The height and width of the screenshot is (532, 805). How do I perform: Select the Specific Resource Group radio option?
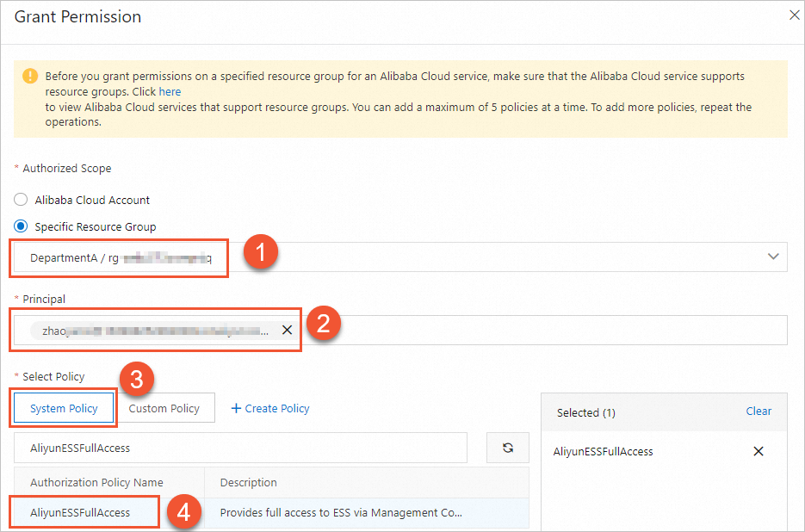point(22,227)
